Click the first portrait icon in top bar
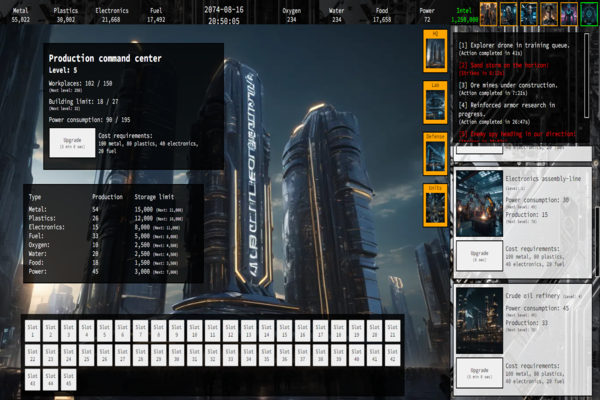 click(x=489, y=12)
